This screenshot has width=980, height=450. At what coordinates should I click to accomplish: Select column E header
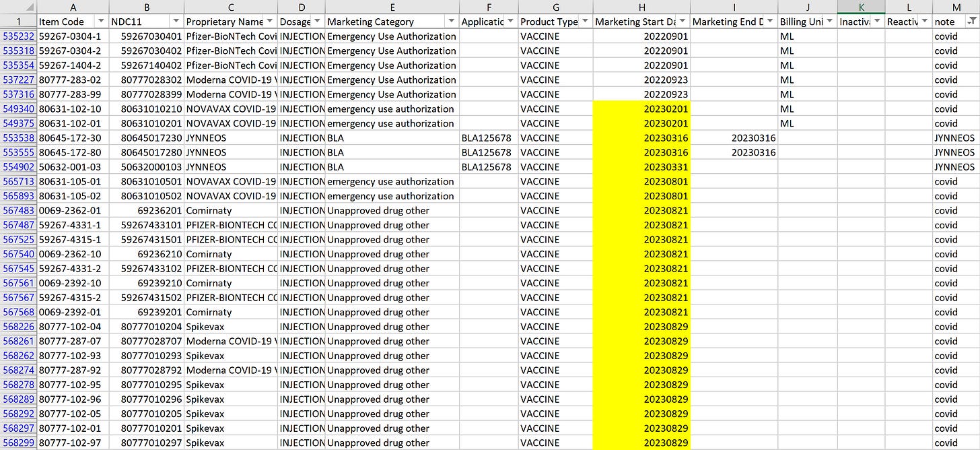392,7
